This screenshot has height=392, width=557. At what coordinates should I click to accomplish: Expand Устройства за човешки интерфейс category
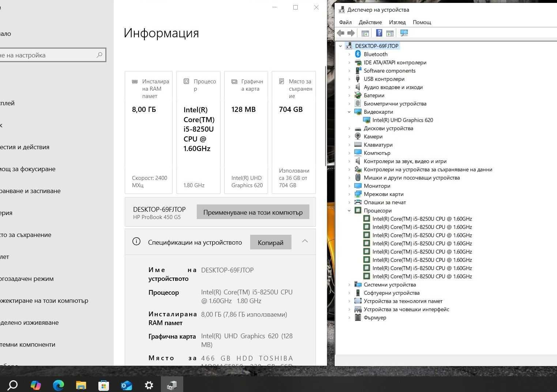349,309
